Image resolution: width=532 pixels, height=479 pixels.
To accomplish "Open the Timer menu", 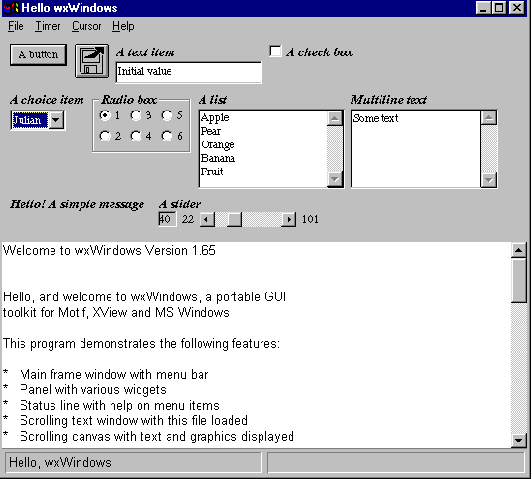I will pos(48,26).
